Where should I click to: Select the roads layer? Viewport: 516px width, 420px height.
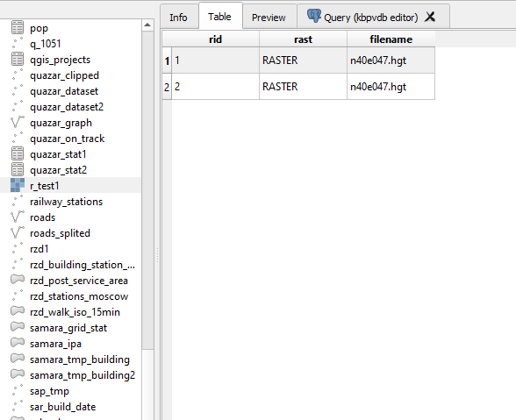(42, 217)
